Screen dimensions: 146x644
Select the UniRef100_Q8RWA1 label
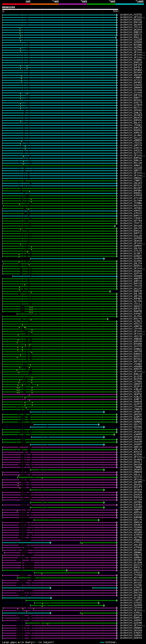131,552
